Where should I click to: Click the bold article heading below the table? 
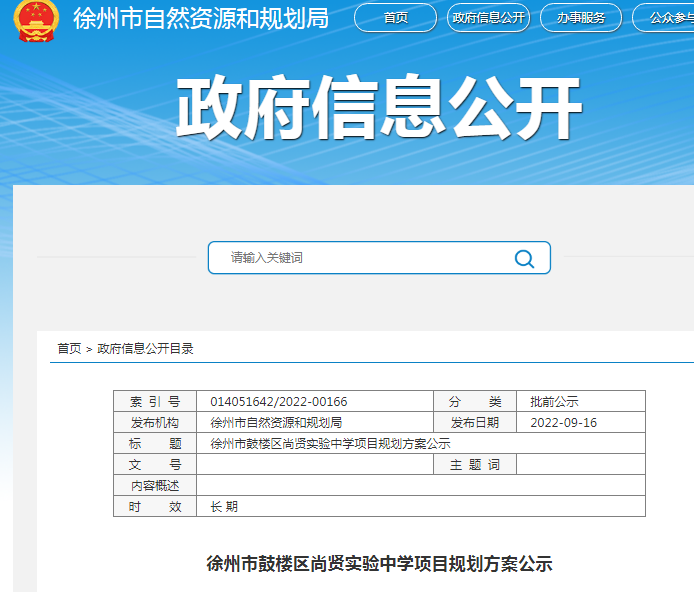click(x=379, y=564)
